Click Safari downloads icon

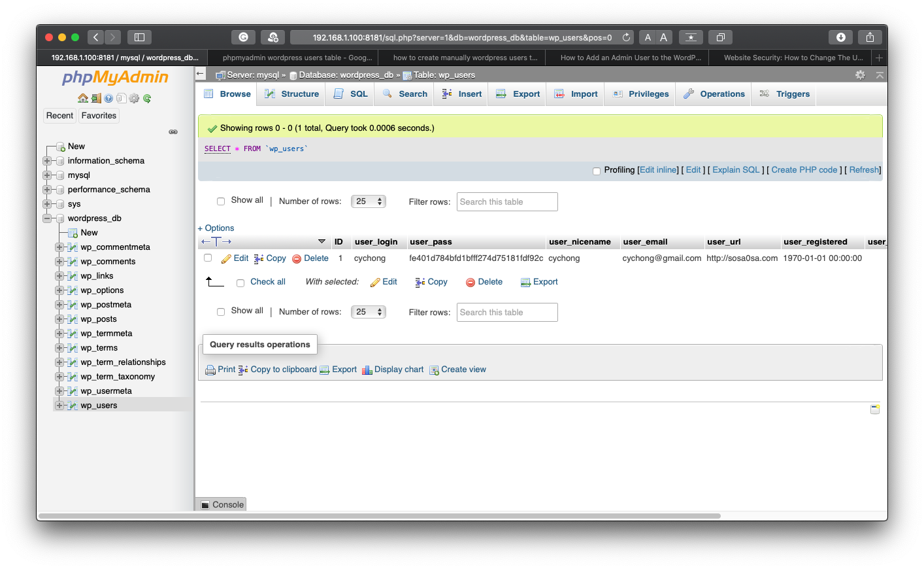point(841,37)
